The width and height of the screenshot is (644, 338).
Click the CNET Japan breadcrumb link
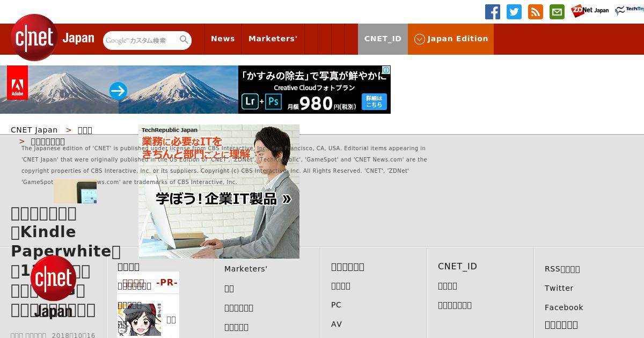[34, 130]
